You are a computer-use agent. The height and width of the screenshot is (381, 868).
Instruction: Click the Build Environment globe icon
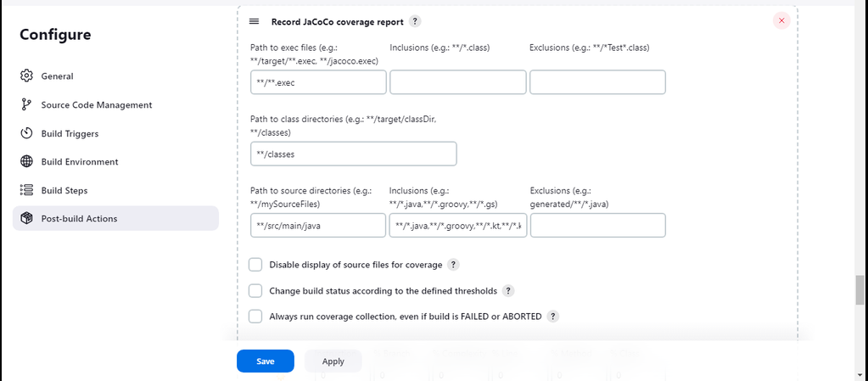pyautogui.click(x=25, y=162)
